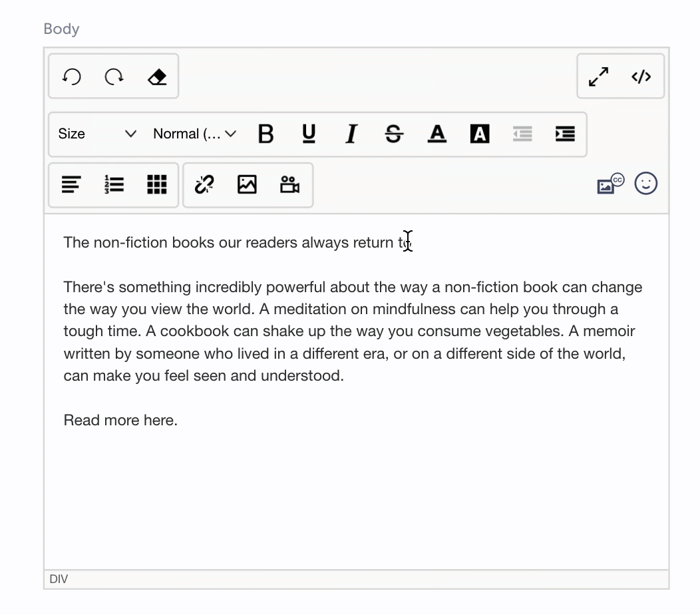The width and height of the screenshot is (700, 615).
Task: Open the emoji picker smiley
Action: coord(645,184)
